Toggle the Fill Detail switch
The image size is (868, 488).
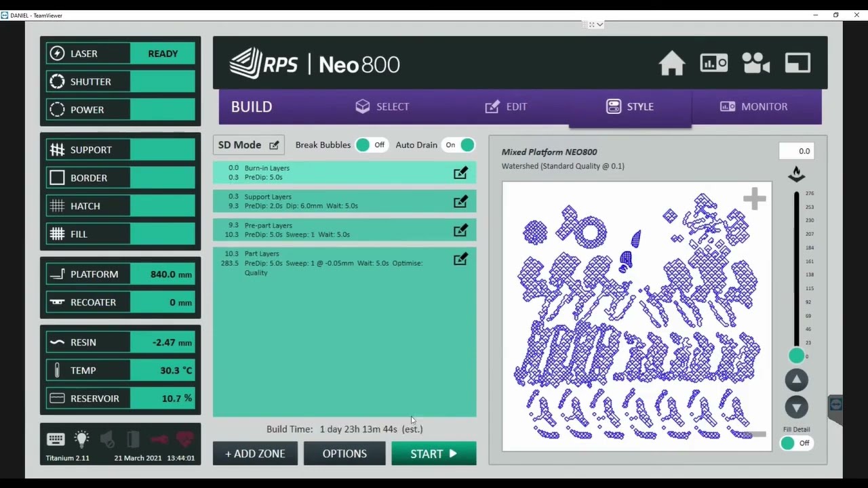796,443
